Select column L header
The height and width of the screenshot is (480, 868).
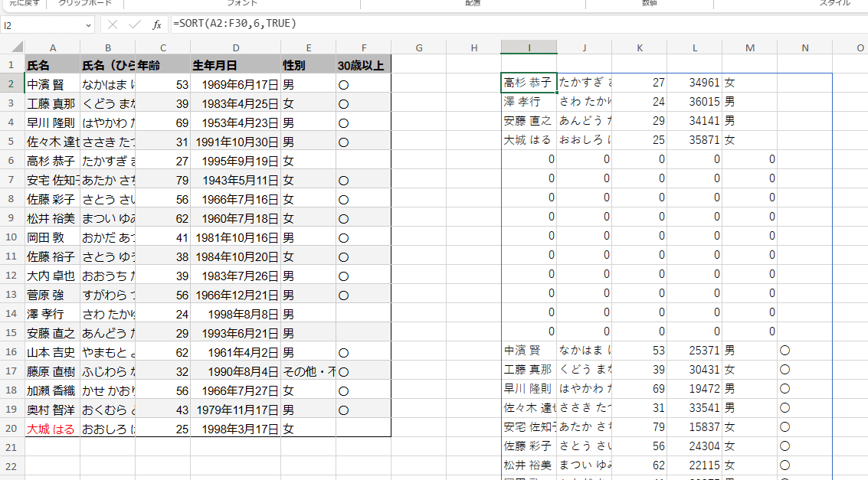(x=695, y=48)
